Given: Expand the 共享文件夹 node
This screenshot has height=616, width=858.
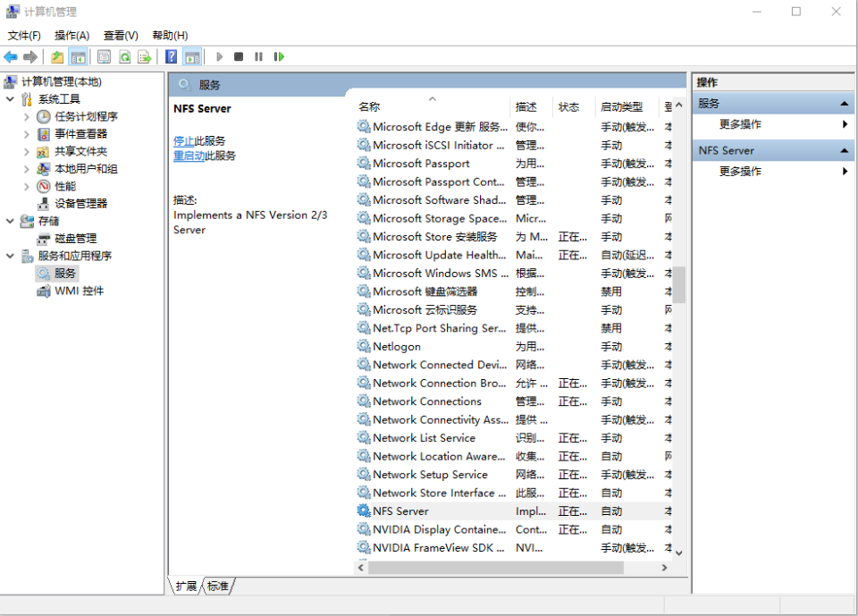Looking at the screenshot, I should pos(26,152).
